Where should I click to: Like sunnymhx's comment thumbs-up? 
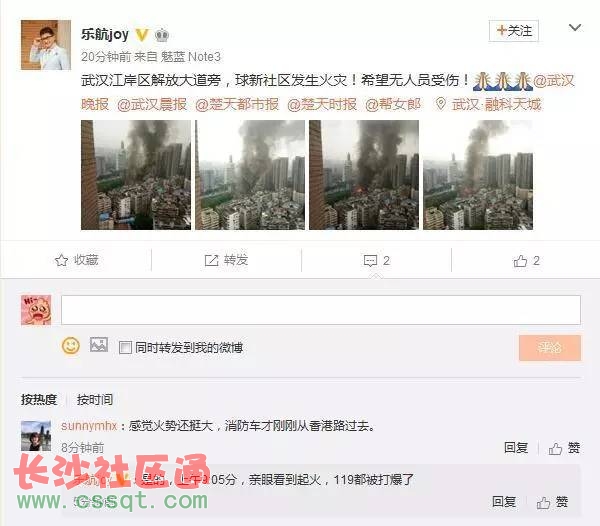[555, 448]
